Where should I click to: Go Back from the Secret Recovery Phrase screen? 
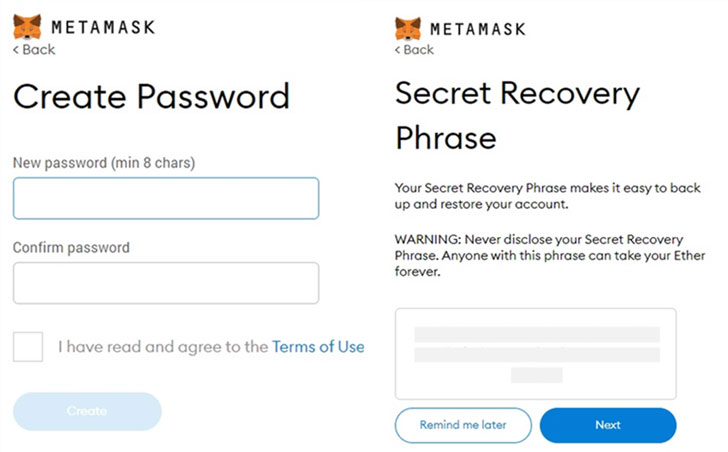tap(414, 50)
